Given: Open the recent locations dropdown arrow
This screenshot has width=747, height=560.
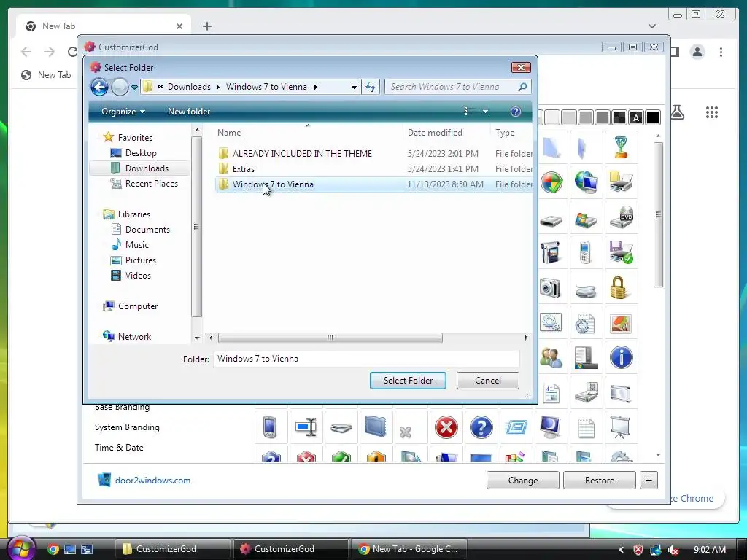Looking at the screenshot, I should pyautogui.click(x=135, y=87).
